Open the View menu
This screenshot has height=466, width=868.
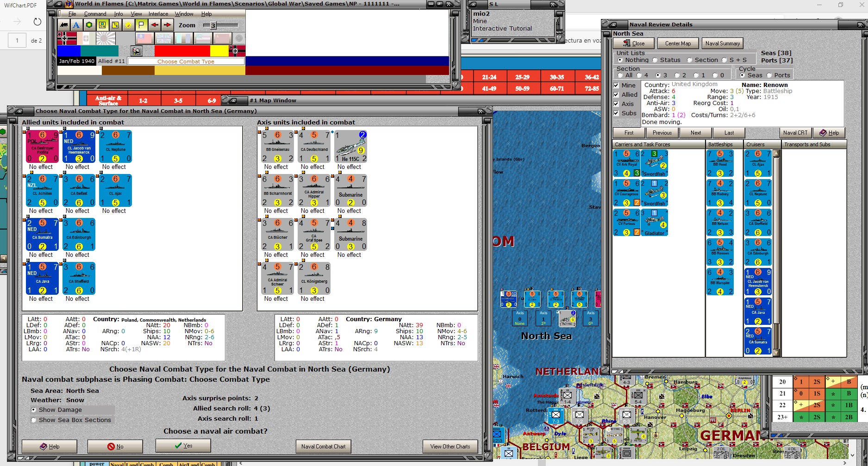click(x=136, y=14)
